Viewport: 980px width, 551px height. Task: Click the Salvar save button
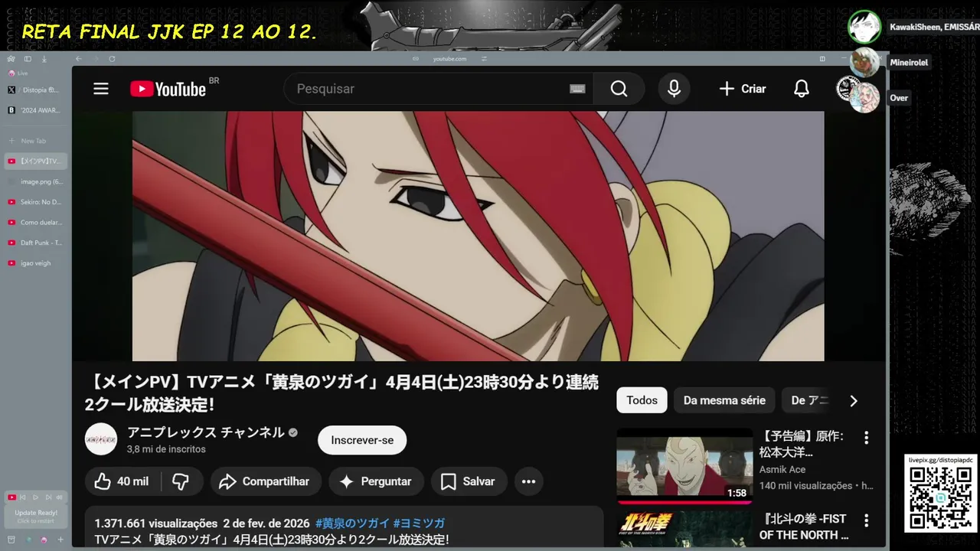point(469,481)
